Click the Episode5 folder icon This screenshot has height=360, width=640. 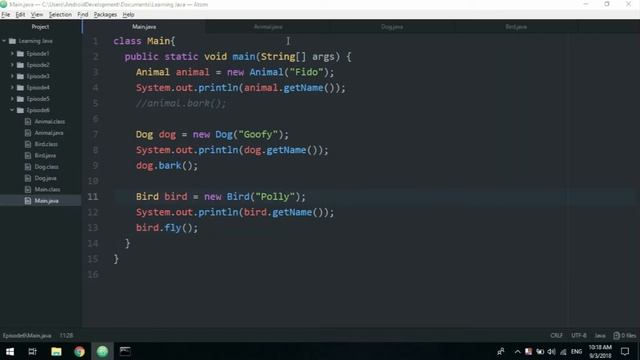pyautogui.click(x=20, y=99)
